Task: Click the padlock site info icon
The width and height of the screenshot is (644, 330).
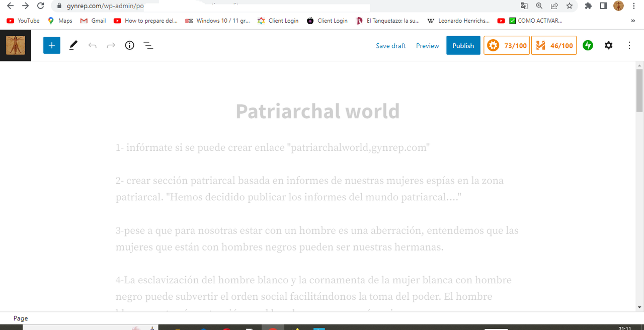Action: click(x=59, y=6)
